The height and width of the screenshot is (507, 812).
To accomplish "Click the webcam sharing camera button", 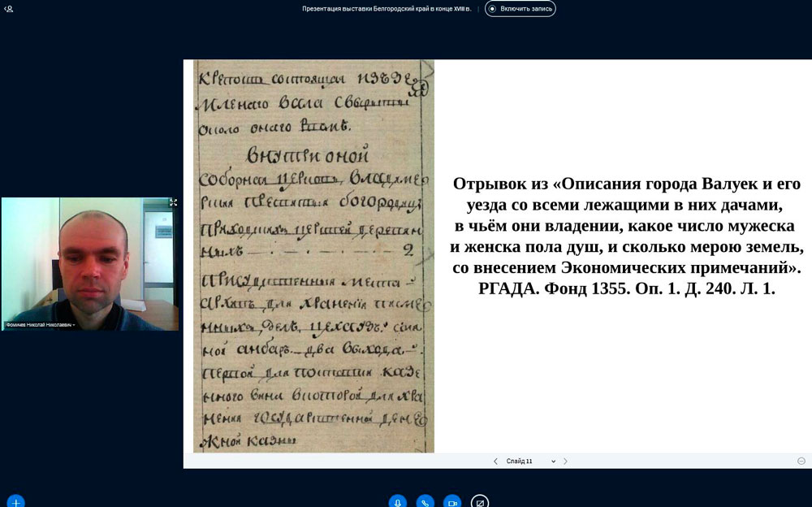I will coord(452,501).
